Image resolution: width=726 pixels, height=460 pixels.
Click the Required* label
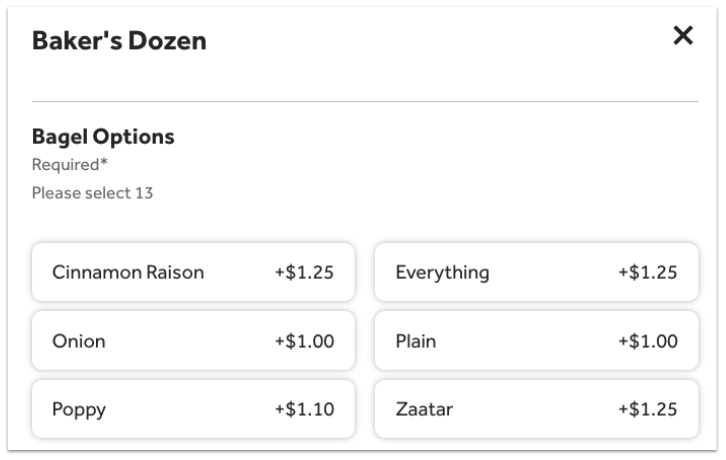[69, 165]
